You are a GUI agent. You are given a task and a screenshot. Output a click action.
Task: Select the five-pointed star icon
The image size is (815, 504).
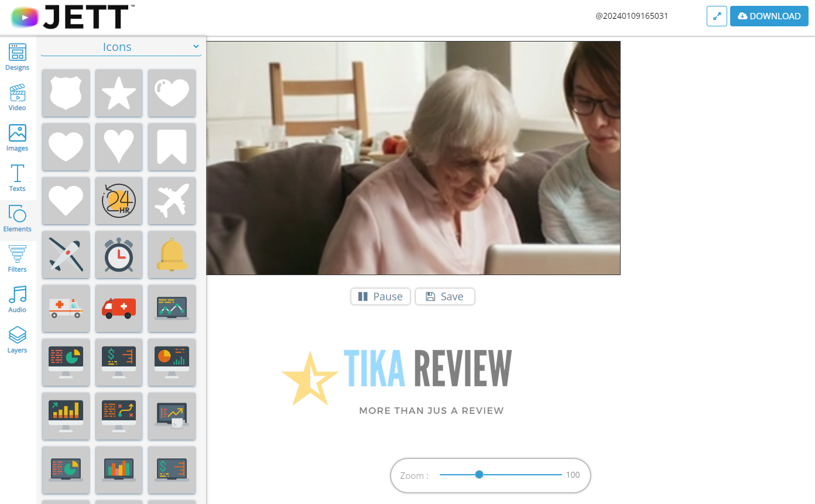tap(118, 93)
